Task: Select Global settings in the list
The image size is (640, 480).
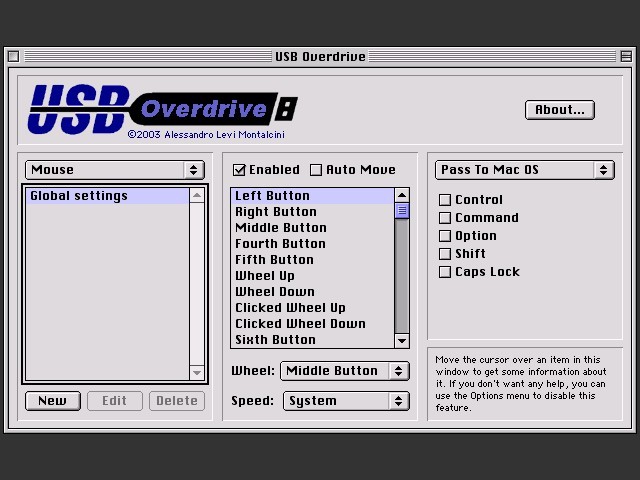Action: tap(107, 196)
